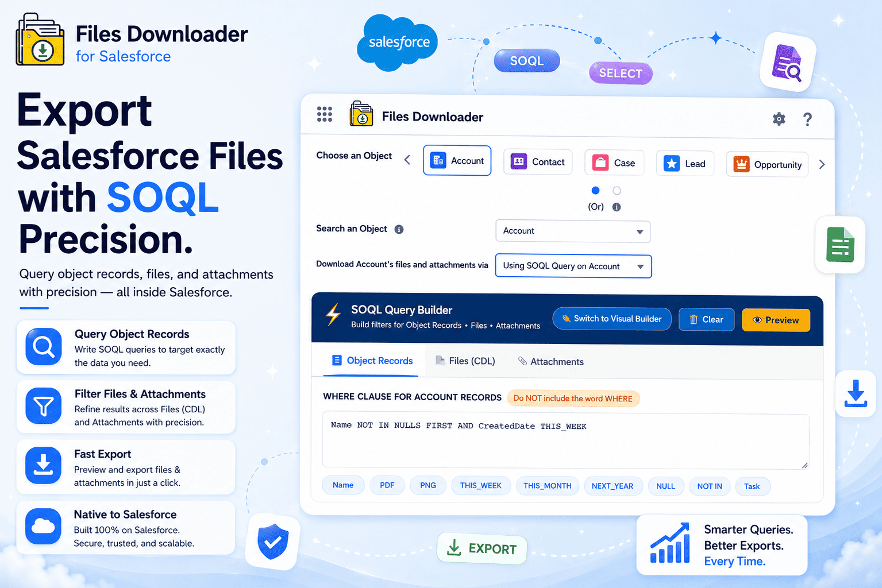Click the SELECT pill badge
The image size is (882, 588).
point(621,73)
